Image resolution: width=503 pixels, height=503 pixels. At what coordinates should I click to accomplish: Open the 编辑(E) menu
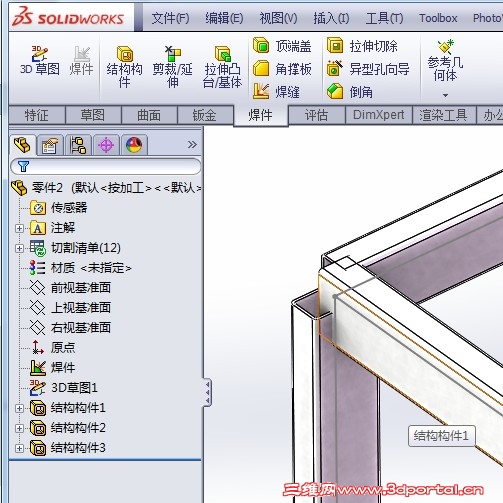224,18
